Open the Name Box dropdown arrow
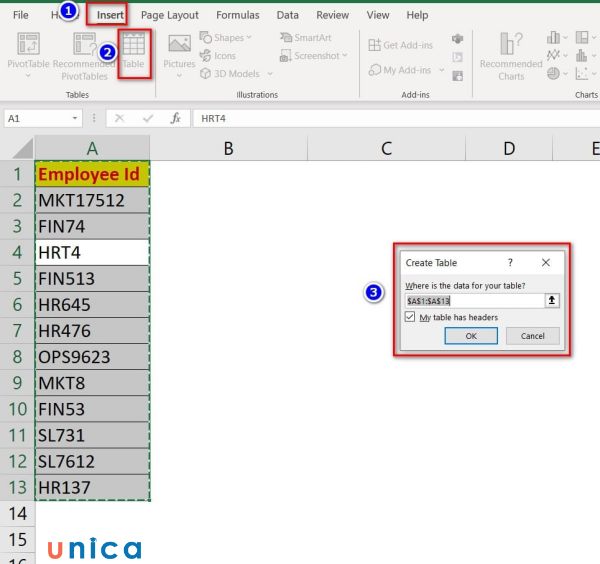 point(76,118)
